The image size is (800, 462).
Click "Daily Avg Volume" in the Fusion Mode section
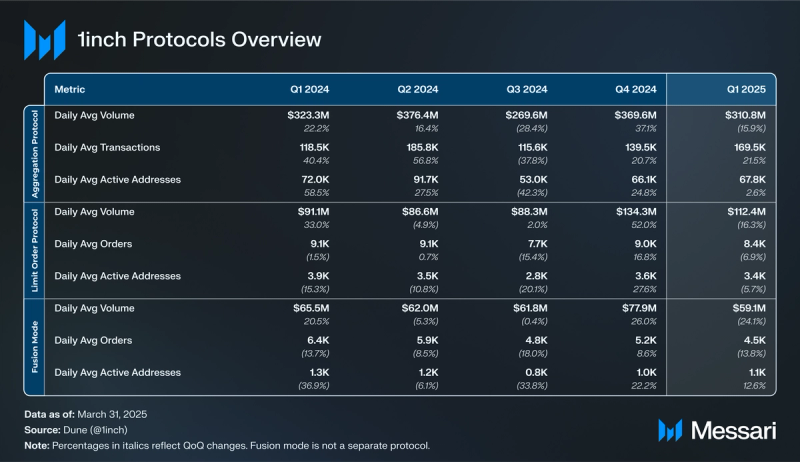click(x=94, y=308)
